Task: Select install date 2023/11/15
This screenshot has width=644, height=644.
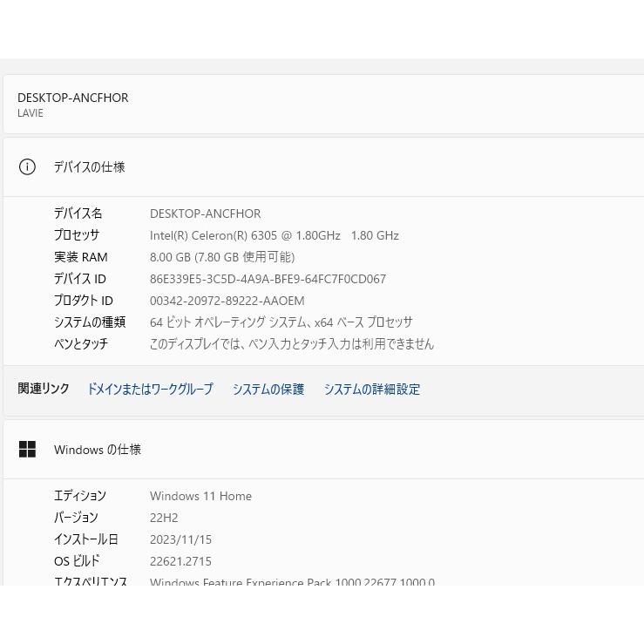Action: [180, 539]
